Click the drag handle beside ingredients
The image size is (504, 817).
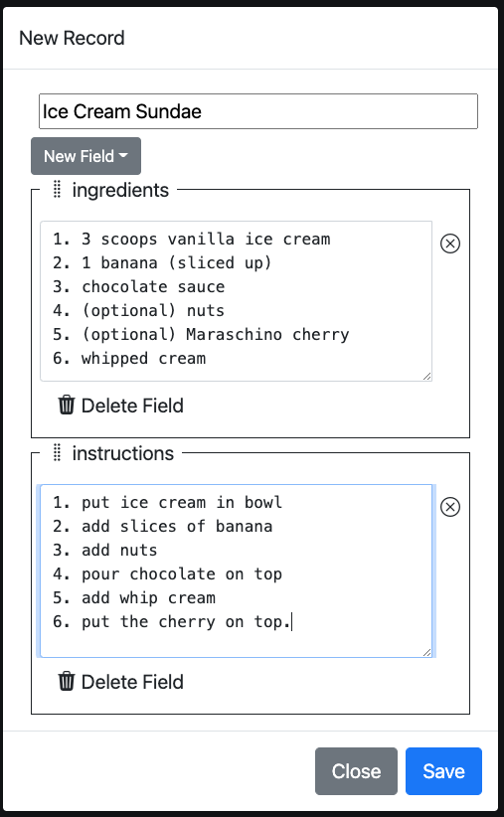pos(58,190)
